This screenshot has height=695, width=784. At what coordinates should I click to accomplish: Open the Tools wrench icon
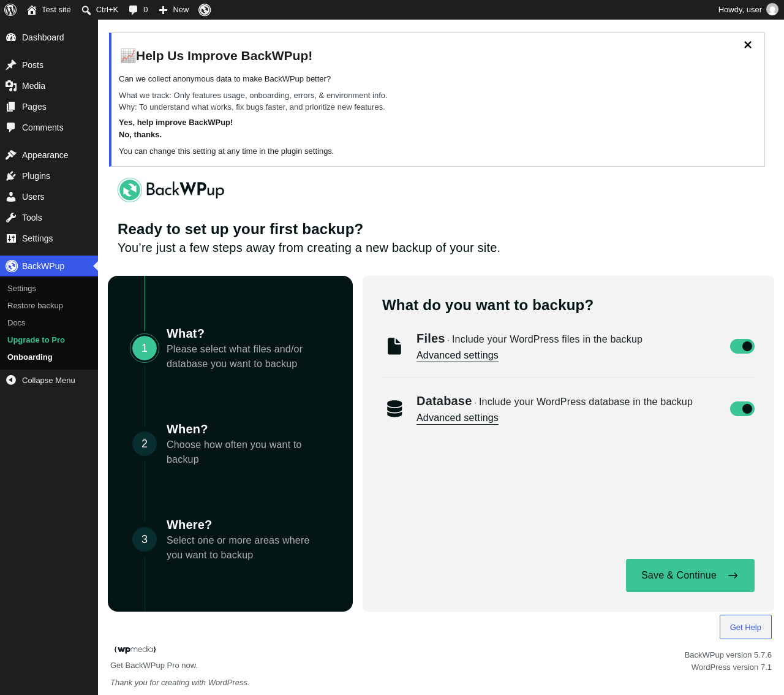point(11,218)
